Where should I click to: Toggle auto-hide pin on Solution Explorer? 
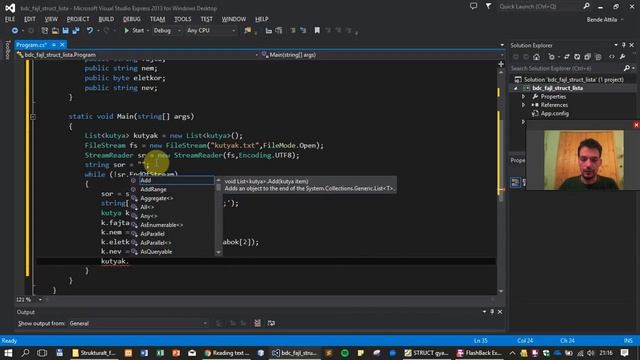click(x=624, y=45)
